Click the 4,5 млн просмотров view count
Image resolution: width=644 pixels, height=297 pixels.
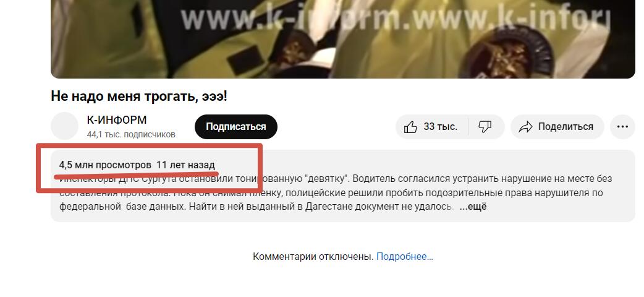coord(105,165)
